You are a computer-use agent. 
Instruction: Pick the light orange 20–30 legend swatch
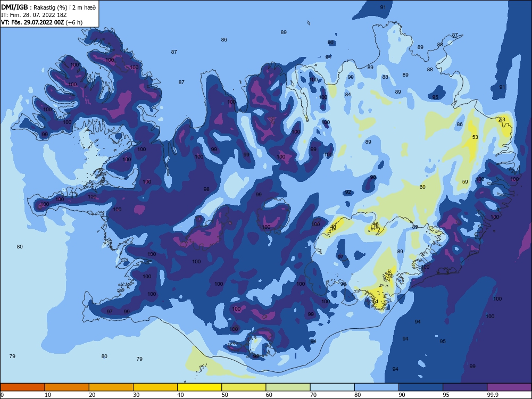pyautogui.click(x=111, y=387)
